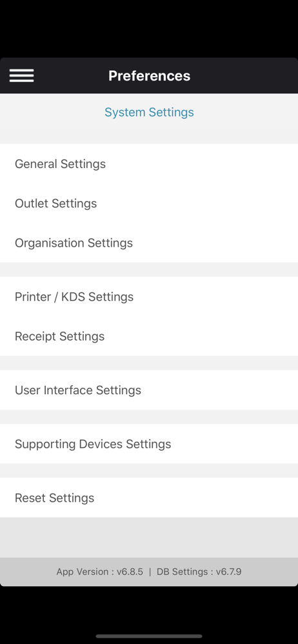Viewport: 298px width, 644px height.
Task: Tap the grey gap above Printer / KDS Settings
Action: [x=149, y=269]
